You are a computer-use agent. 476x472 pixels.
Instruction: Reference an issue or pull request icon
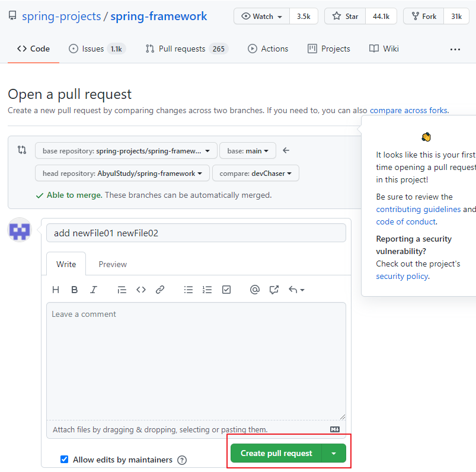point(274,290)
